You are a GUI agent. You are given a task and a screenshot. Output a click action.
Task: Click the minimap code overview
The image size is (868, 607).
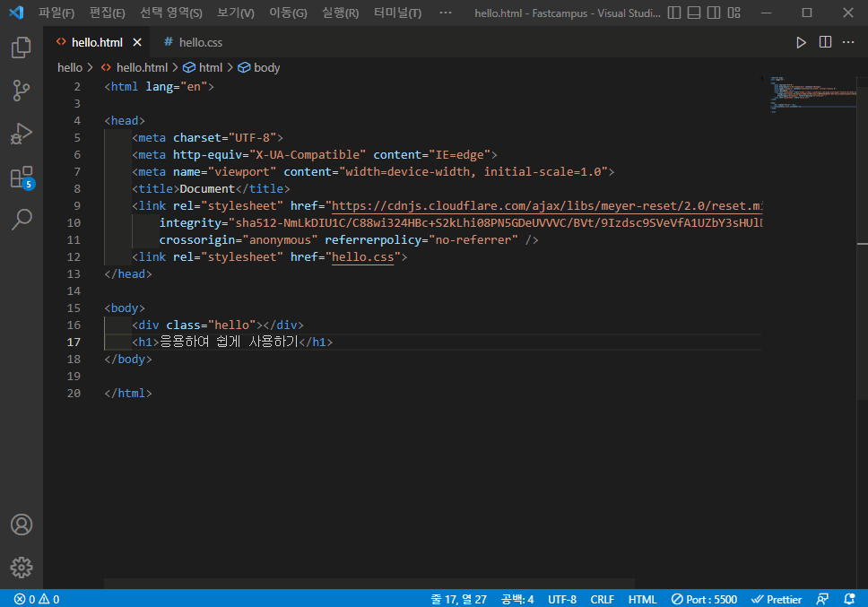click(x=812, y=95)
